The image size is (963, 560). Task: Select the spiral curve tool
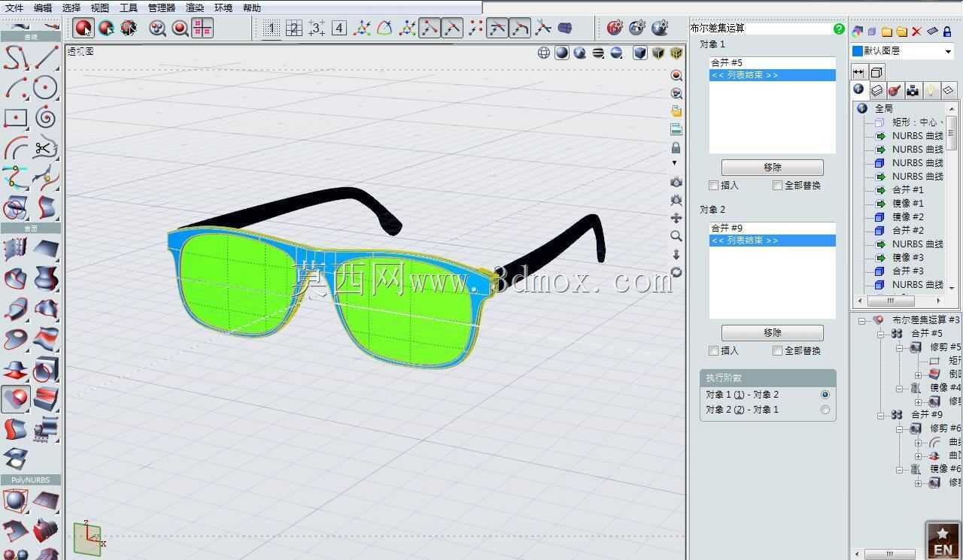pos(45,117)
